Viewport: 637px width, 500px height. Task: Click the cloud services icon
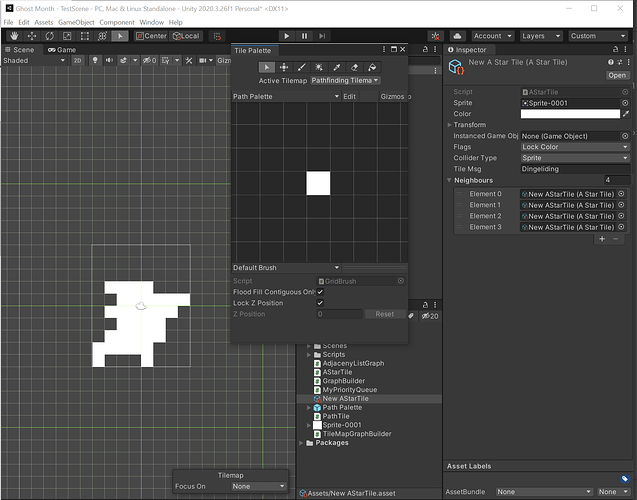point(458,36)
